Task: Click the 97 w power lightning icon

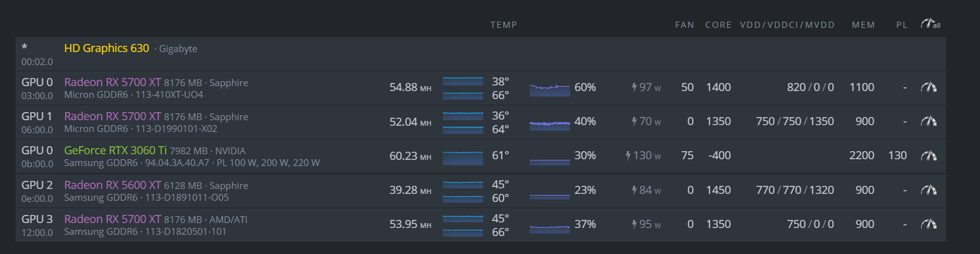Action: click(x=635, y=87)
